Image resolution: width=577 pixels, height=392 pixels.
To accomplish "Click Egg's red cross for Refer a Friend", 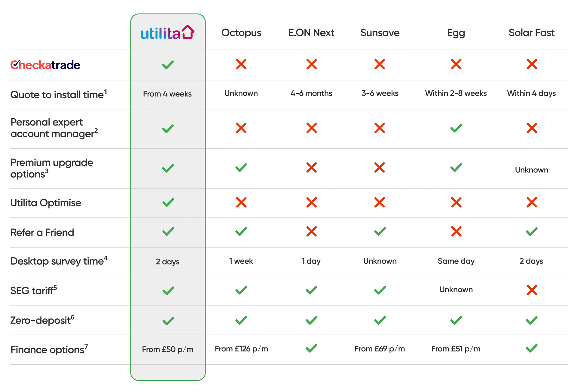I will 456,232.
